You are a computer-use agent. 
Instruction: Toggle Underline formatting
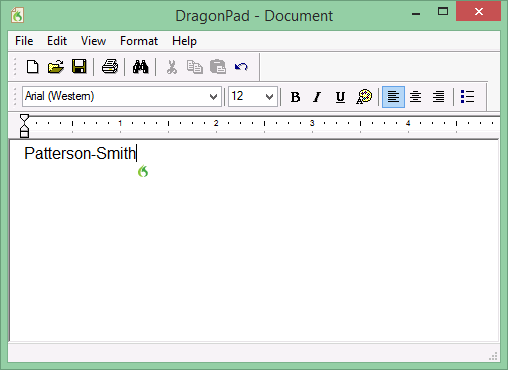[340, 97]
